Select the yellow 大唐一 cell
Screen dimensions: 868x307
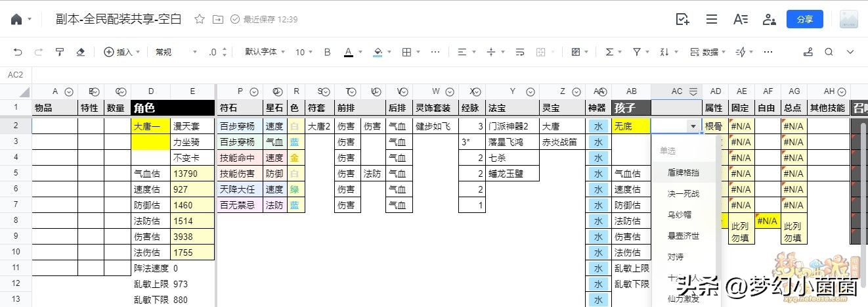pyautogui.click(x=150, y=126)
